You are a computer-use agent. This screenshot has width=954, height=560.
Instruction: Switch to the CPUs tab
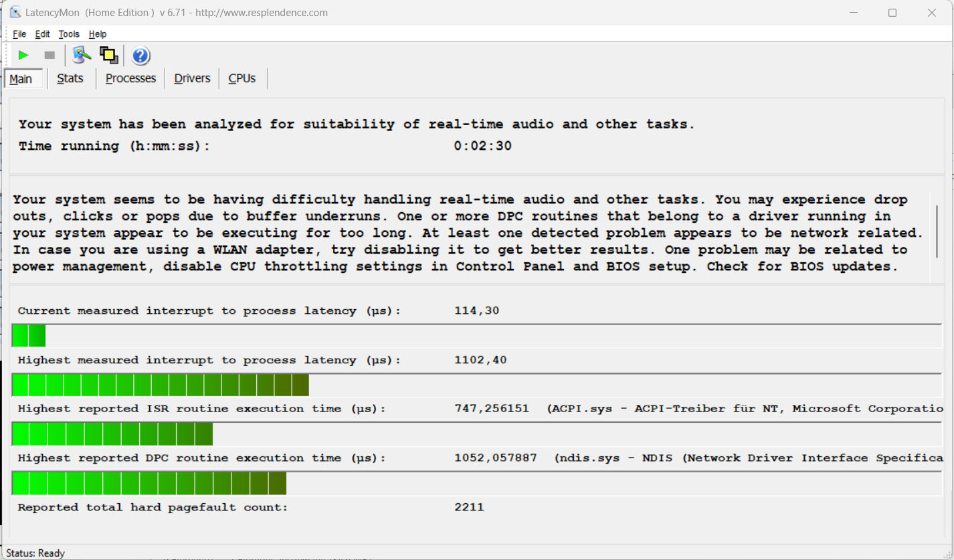click(242, 78)
